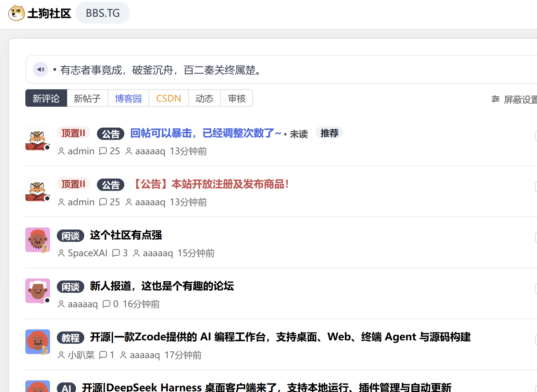Viewport: 537px width, 392px height.
Task: Click the speaker announcement icon
Action: click(40, 69)
